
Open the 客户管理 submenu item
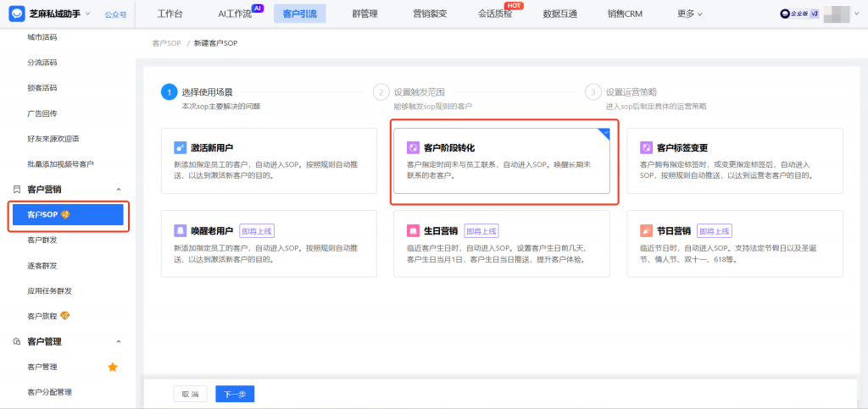42,367
